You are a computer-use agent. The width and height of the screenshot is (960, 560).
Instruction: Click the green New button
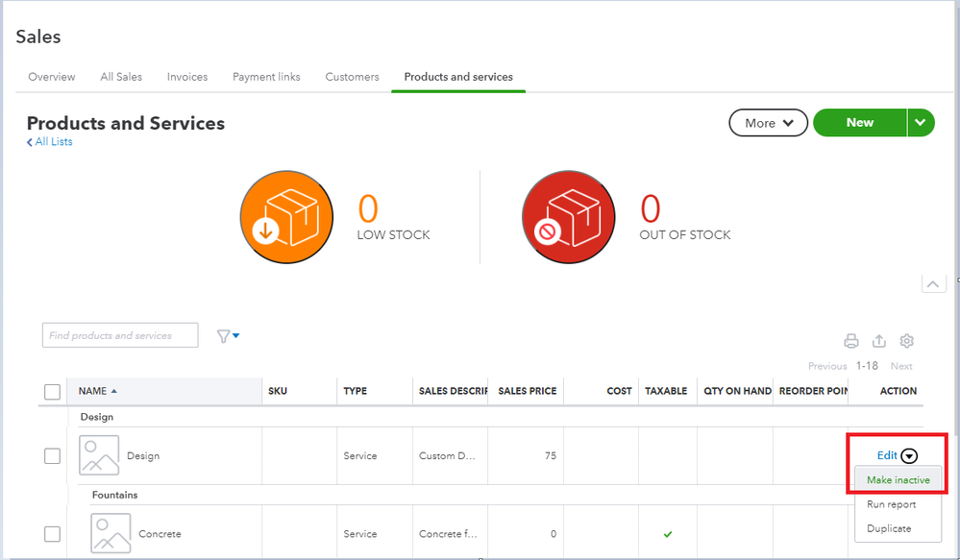[x=859, y=123]
